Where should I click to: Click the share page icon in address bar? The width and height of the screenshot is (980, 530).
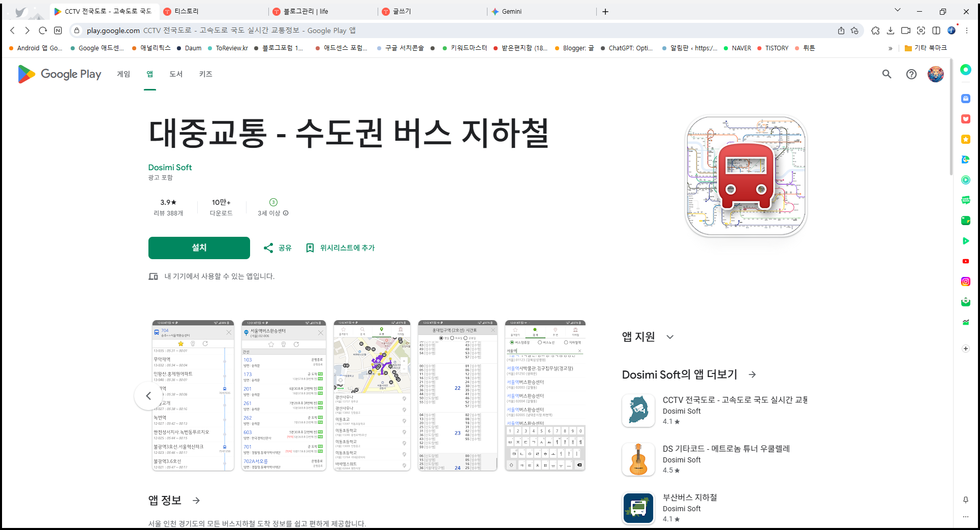pos(841,30)
